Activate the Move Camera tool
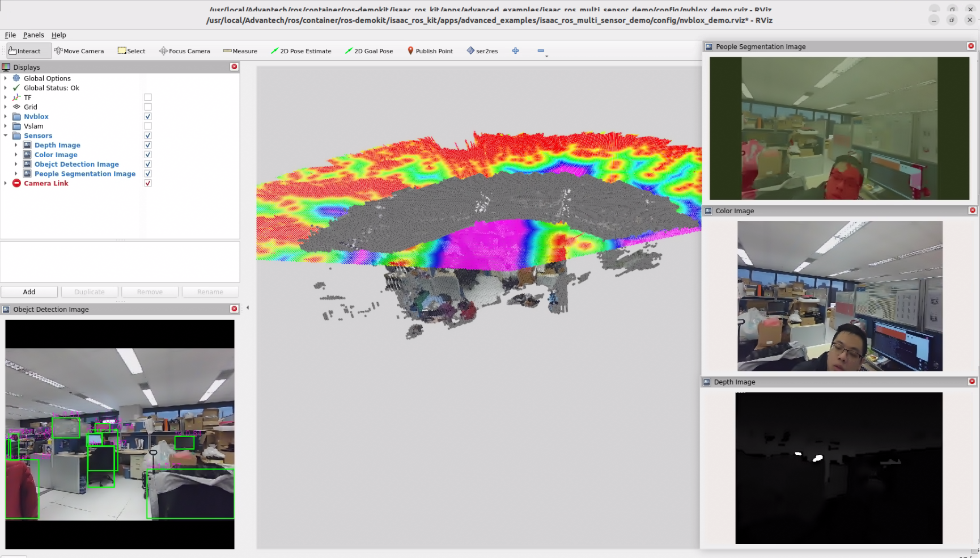 (79, 51)
